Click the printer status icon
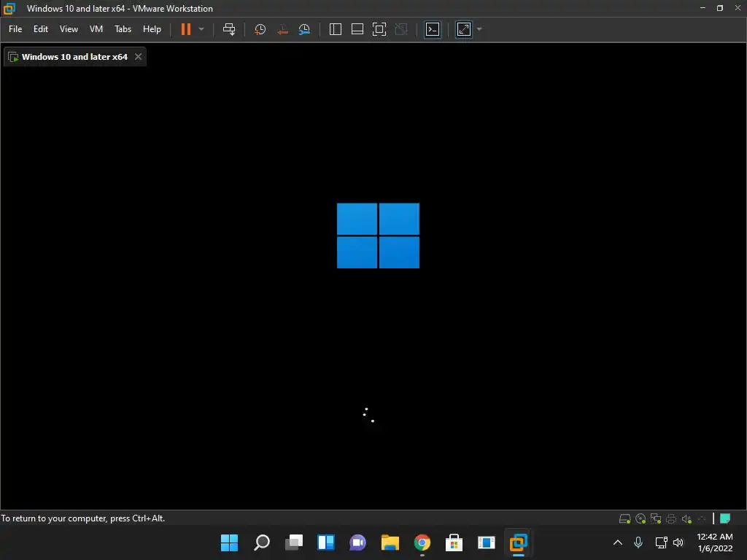The width and height of the screenshot is (747, 560). click(671, 518)
